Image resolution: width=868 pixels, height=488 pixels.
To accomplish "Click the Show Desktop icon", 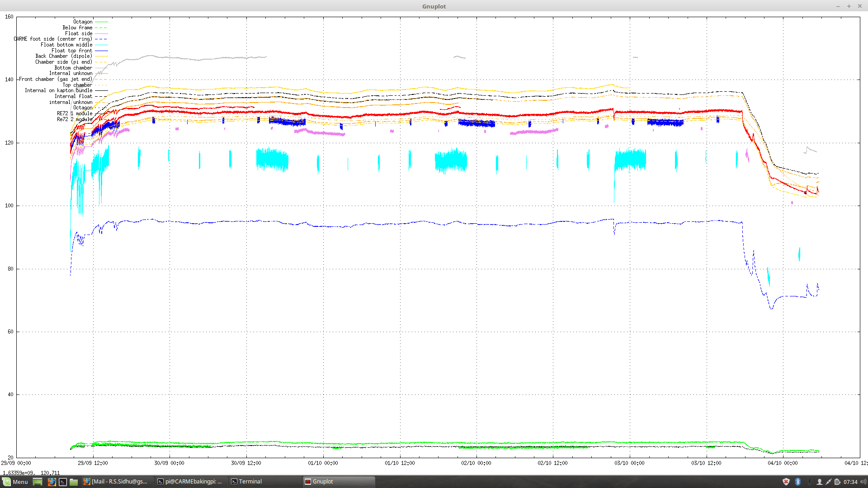I will click(x=38, y=481).
